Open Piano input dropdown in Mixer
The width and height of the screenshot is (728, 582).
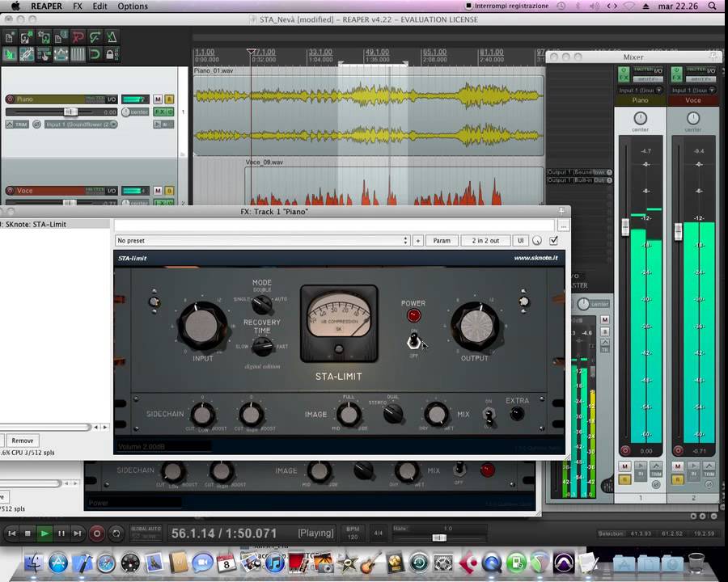640,90
